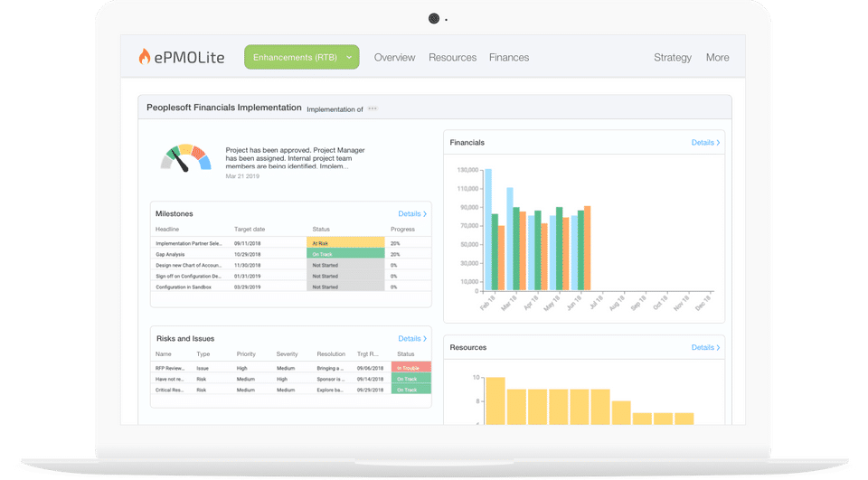
Task: Click the project health gauge
Action: click(185, 158)
